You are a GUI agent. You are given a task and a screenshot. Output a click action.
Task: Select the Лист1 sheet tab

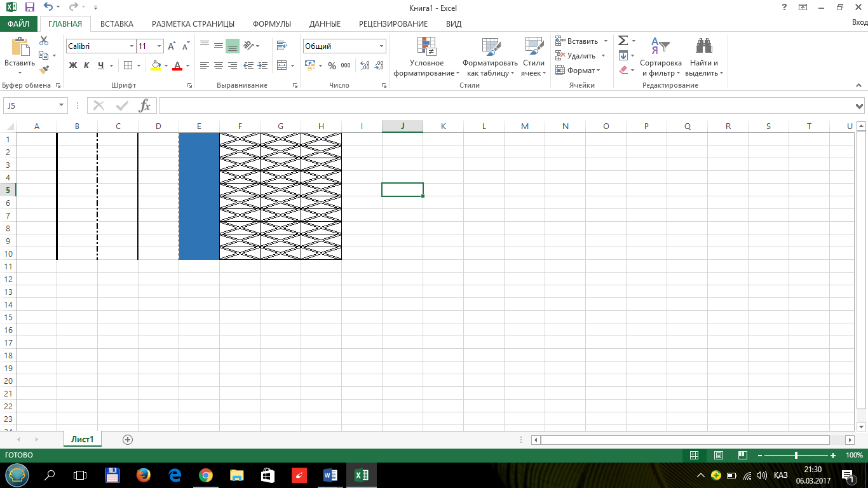(x=83, y=439)
